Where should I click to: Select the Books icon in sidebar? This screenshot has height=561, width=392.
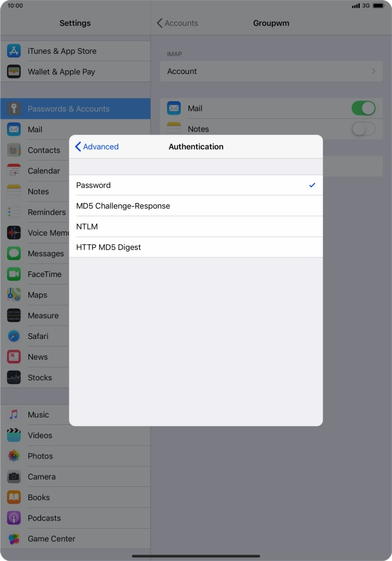(14, 498)
